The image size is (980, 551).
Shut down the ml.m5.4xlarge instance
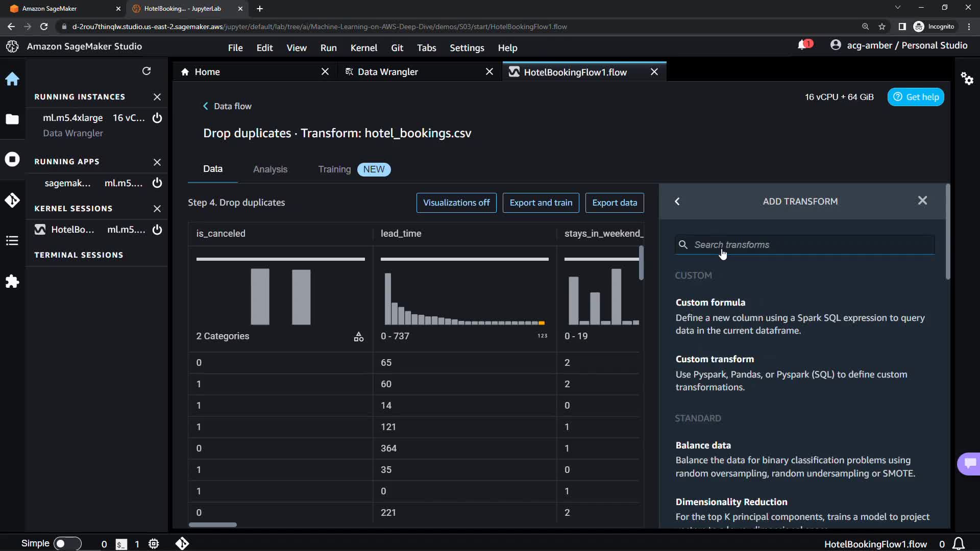click(157, 118)
